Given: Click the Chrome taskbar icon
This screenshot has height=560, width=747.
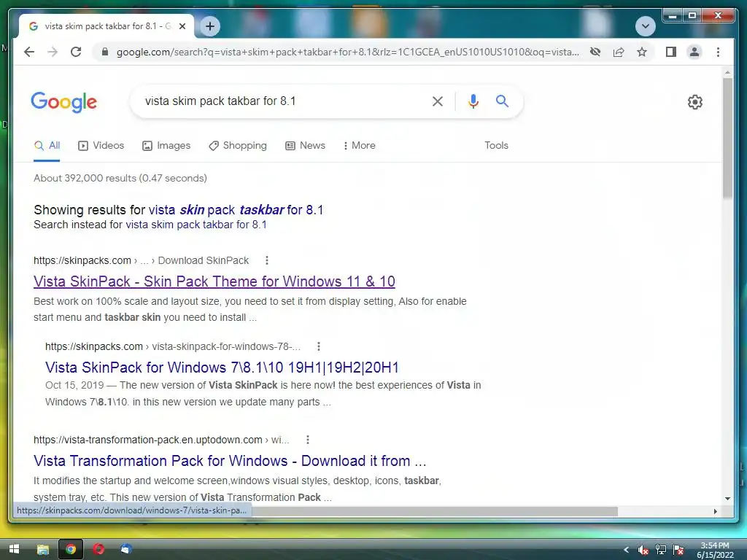Looking at the screenshot, I should pos(71,550).
